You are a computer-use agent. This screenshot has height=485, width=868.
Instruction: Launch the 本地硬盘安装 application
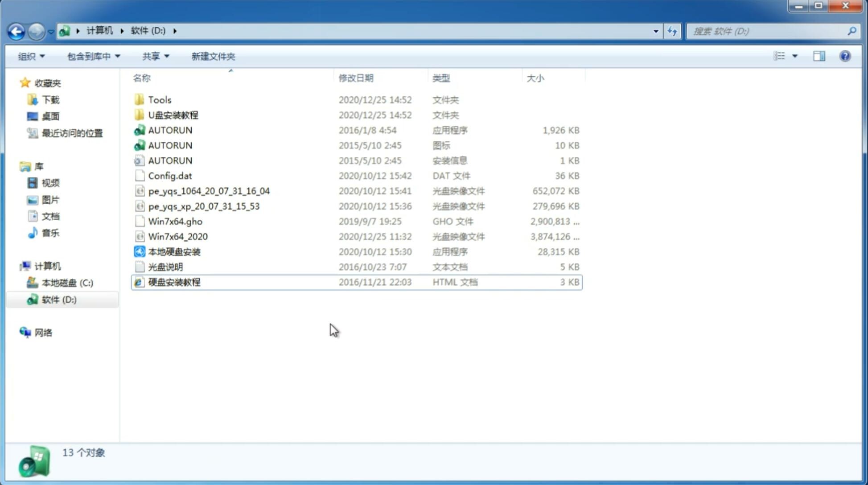[x=173, y=251]
